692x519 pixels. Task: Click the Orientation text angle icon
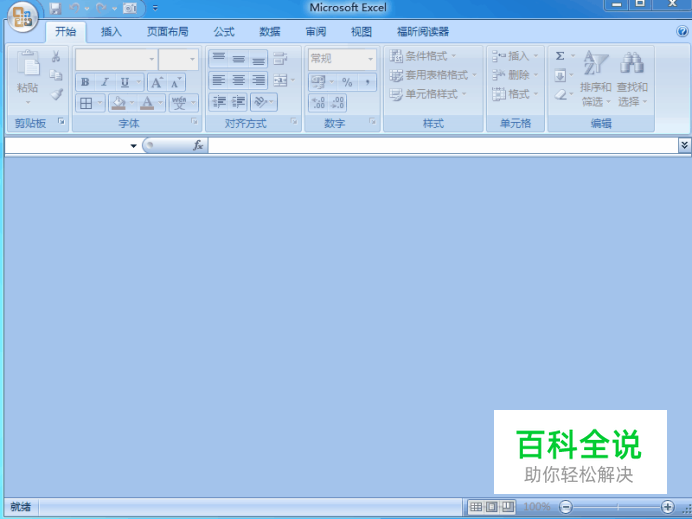tap(260, 102)
